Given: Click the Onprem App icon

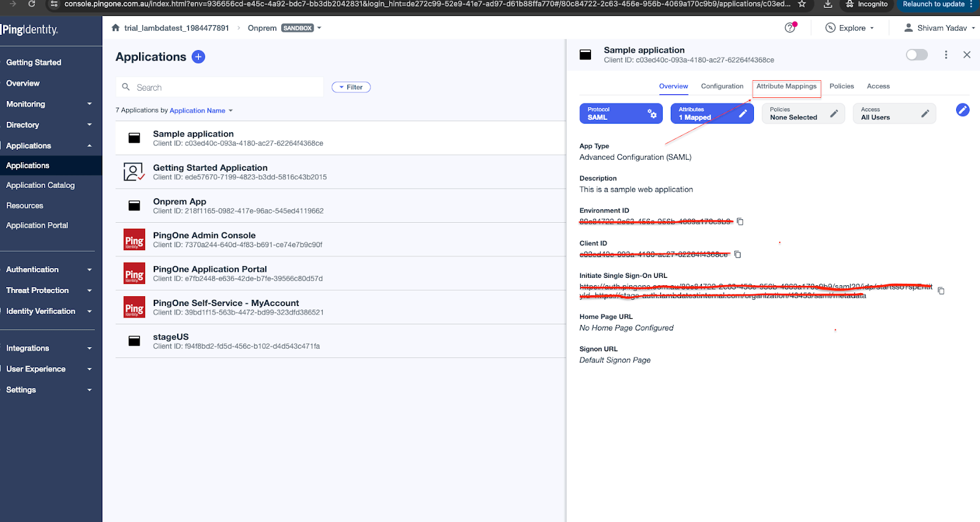Looking at the screenshot, I should 134,206.
